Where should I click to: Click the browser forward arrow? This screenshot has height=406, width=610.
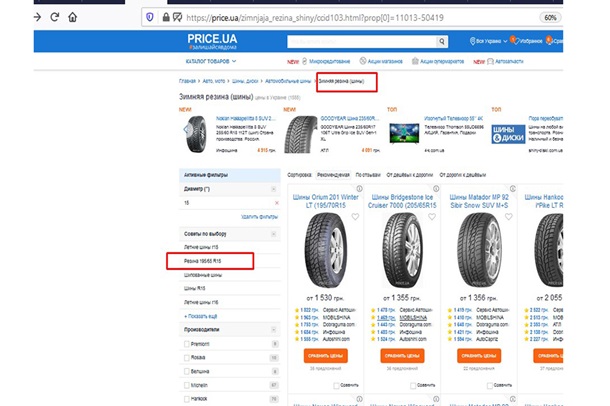click(37, 18)
